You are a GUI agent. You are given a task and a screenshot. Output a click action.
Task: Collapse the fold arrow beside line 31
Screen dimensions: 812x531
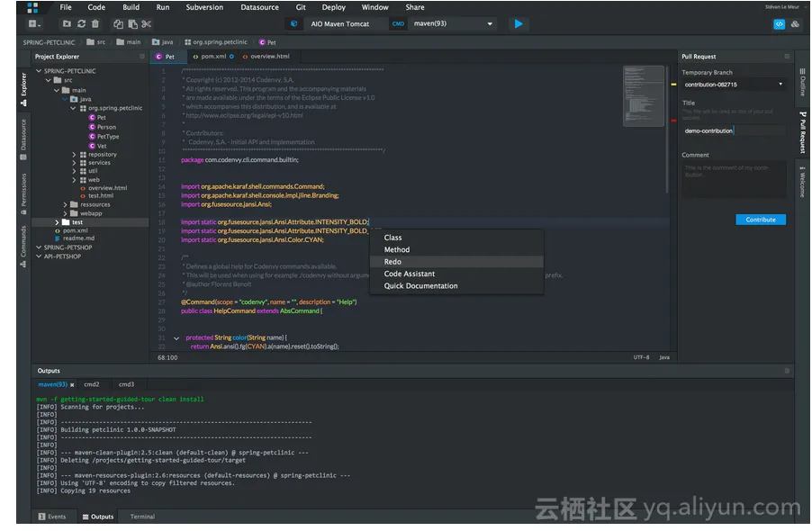tap(176, 338)
